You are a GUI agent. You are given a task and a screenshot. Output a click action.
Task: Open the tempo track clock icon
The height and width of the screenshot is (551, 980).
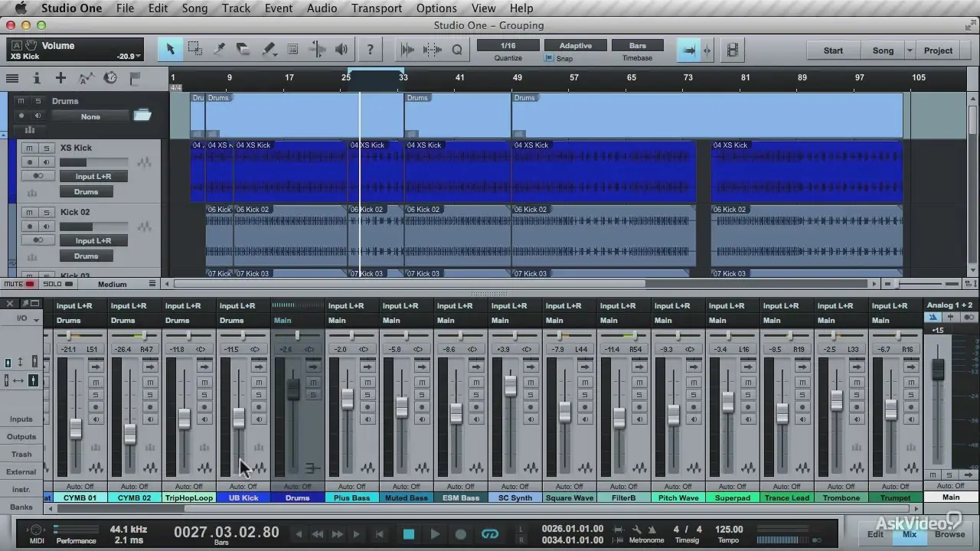click(110, 78)
